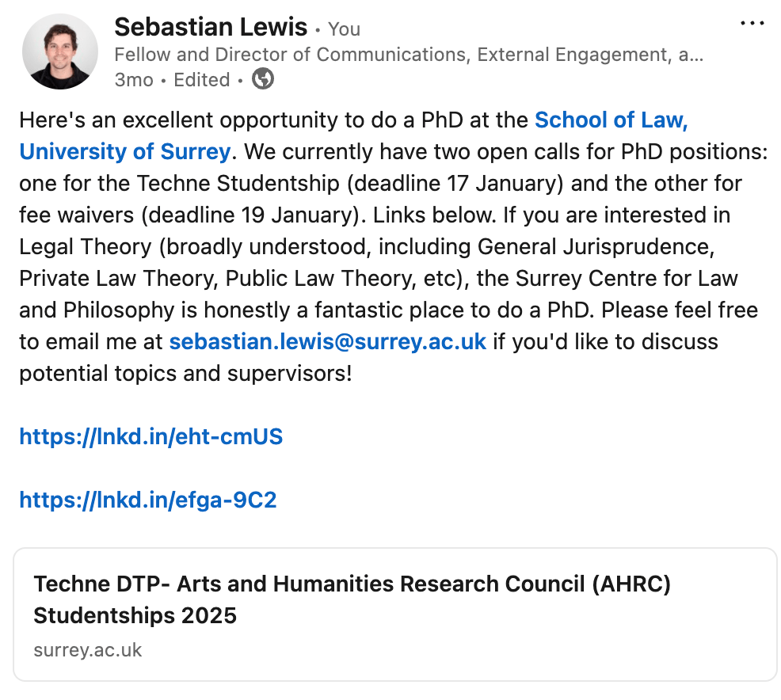Click the sebastian.lewis@surrey.ac.uk email link
This screenshot has width=781, height=700.
pos(327,342)
